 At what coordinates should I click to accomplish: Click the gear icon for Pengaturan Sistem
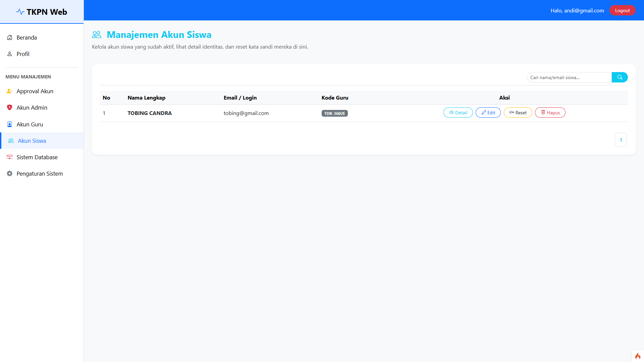pos(10,174)
